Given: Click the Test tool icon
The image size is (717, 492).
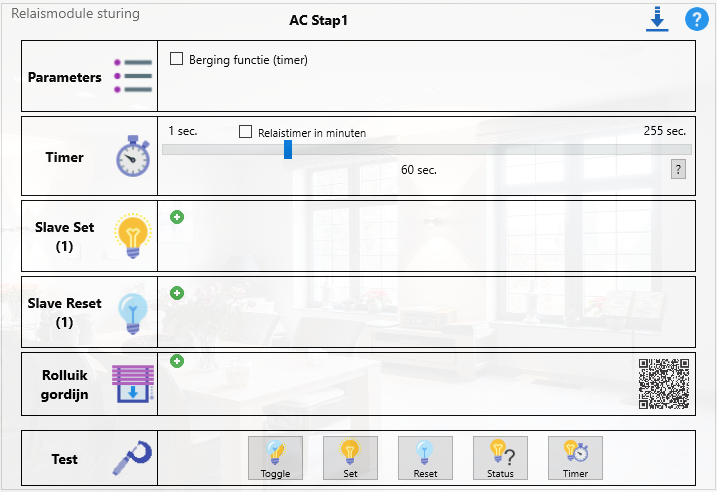Looking at the screenshot, I should pos(132,458).
